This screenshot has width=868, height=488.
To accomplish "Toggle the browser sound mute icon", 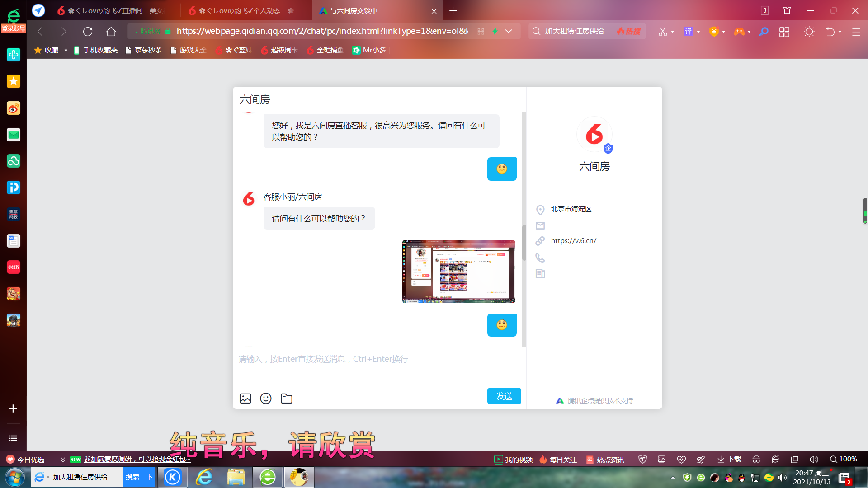I will 814,460.
